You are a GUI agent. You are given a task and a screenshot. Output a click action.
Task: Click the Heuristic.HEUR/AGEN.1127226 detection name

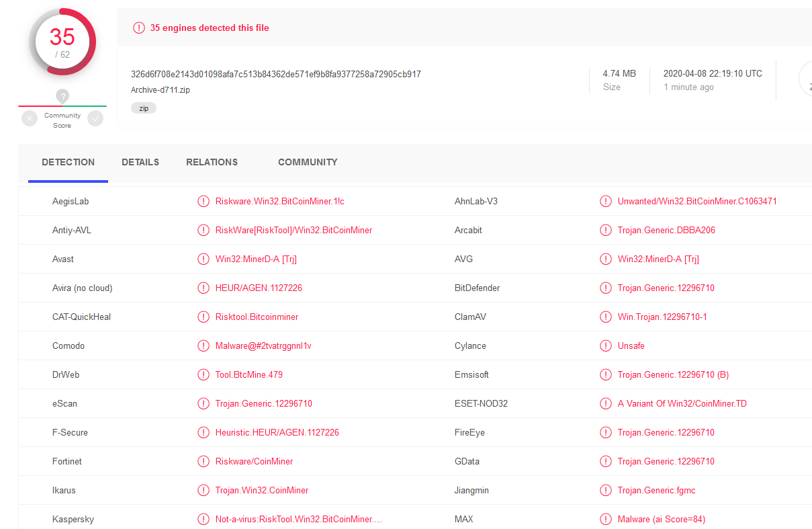pos(277,432)
